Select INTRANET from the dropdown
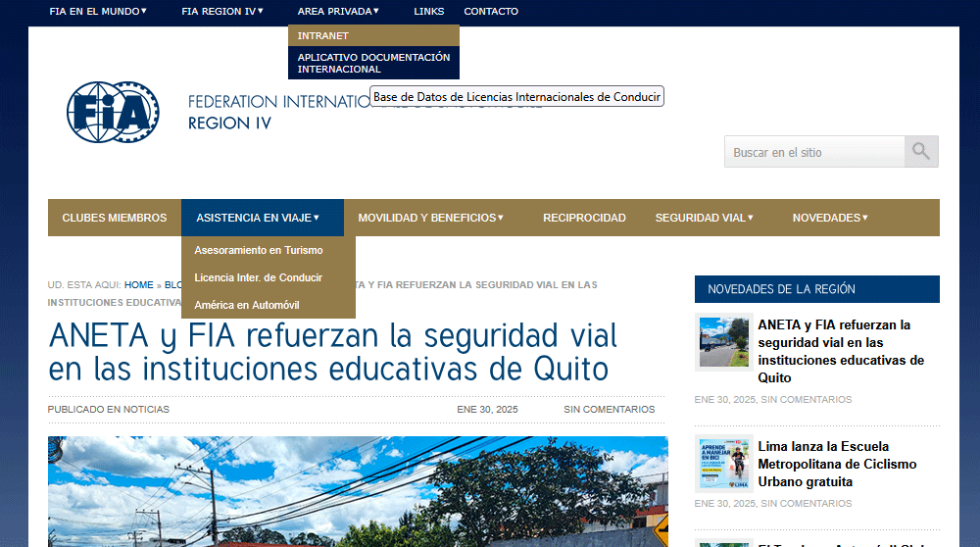980x547 pixels. pyautogui.click(x=373, y=35)
